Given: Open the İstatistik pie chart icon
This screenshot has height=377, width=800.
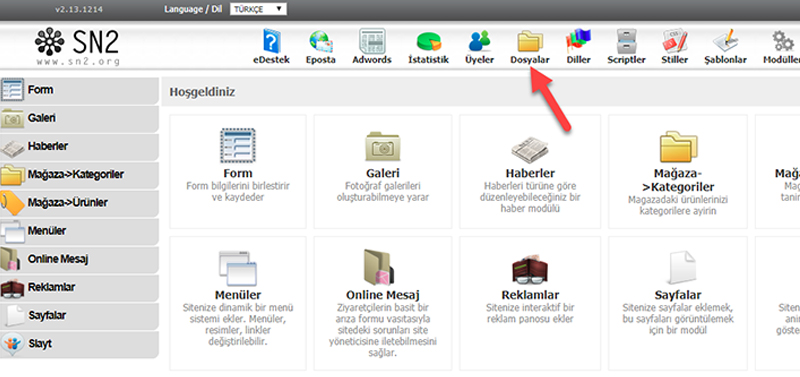Looking at the screenshot, I should [x=429, y=42].
